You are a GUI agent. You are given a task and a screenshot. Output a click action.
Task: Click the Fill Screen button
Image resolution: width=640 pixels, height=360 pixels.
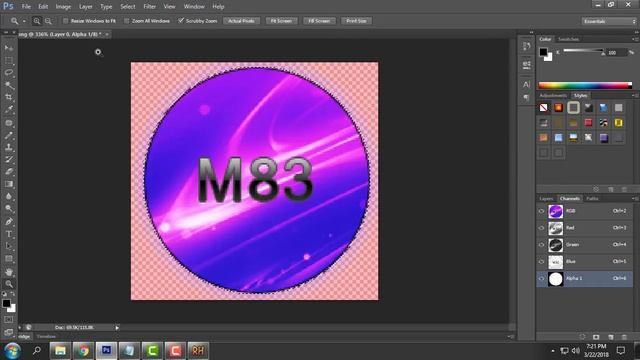coord(319,21)
